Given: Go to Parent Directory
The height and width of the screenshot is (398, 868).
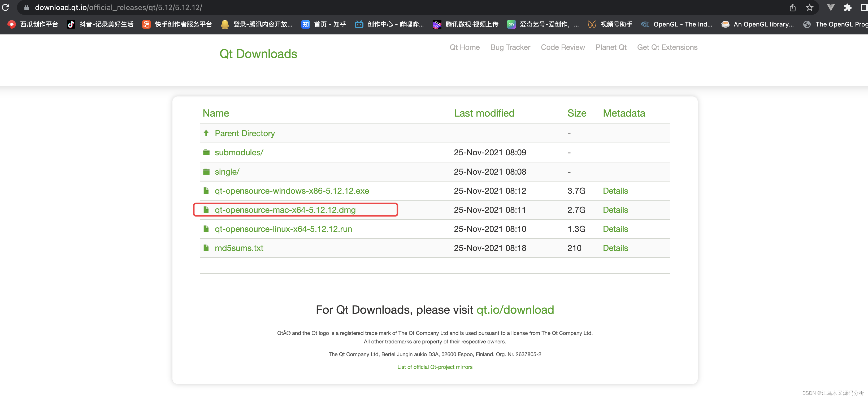Looking at the screenshot, I should pyautogui.click(x=245, y=133).
